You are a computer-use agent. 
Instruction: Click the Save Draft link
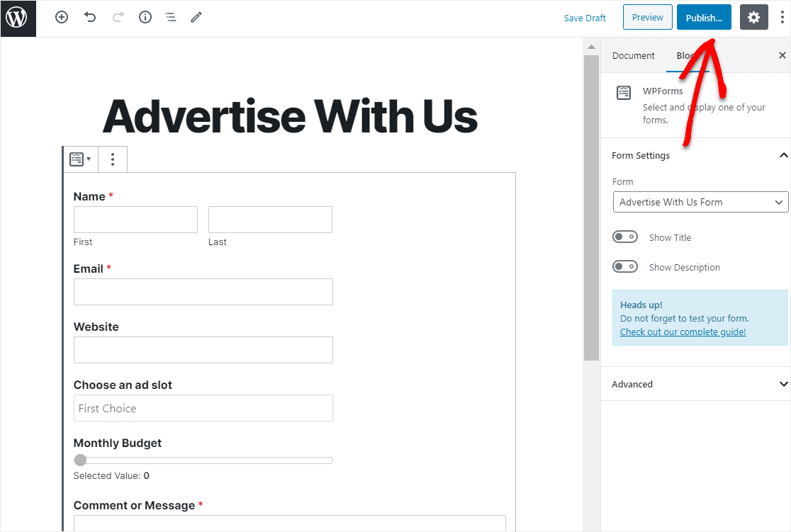point(585,18)
